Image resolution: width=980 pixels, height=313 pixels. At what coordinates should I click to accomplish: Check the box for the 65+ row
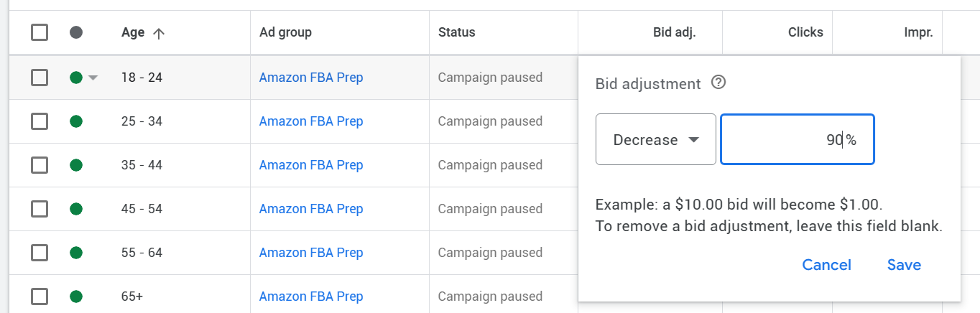(x=40, y=296)
